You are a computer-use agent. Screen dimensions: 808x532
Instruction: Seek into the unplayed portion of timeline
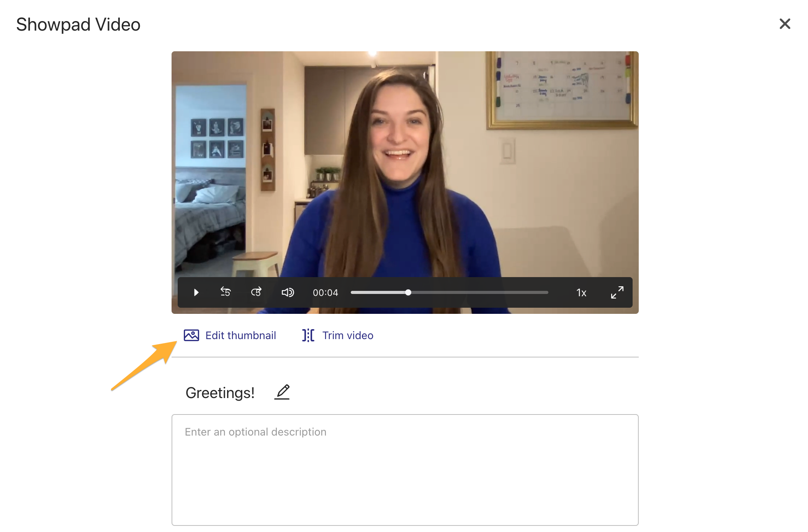coord(479,292)
